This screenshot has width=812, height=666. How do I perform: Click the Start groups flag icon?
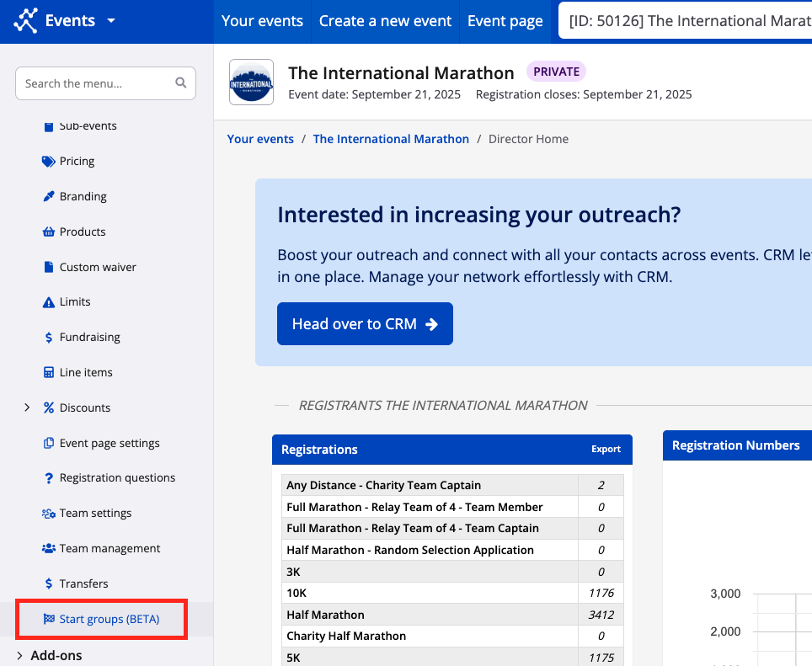click(49, 619)
